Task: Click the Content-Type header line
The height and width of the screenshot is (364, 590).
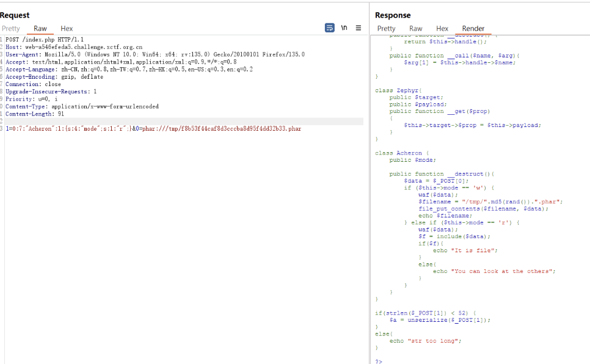Action: 82,106
